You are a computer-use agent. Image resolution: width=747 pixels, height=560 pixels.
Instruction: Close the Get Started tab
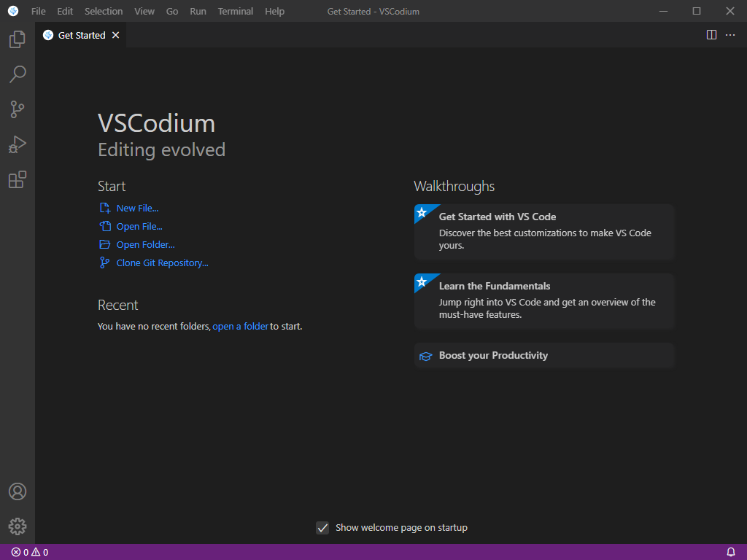point(115,35)
